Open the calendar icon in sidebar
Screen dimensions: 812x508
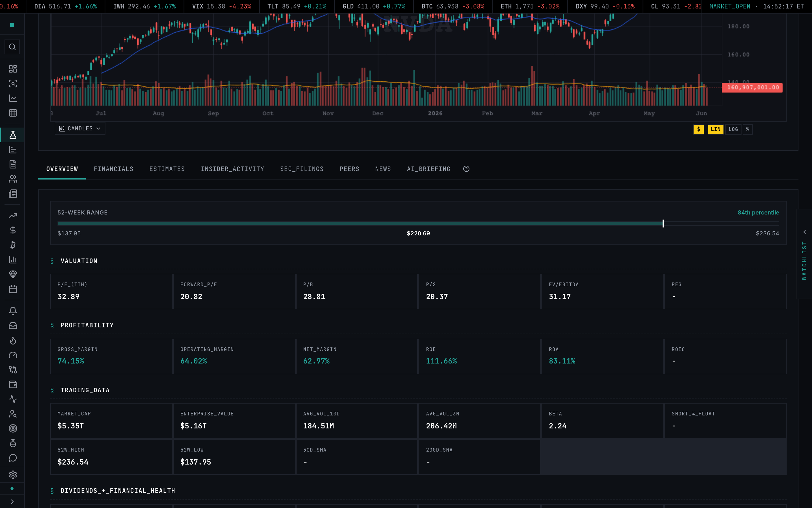pyautogui.click(x=13, y=289)
